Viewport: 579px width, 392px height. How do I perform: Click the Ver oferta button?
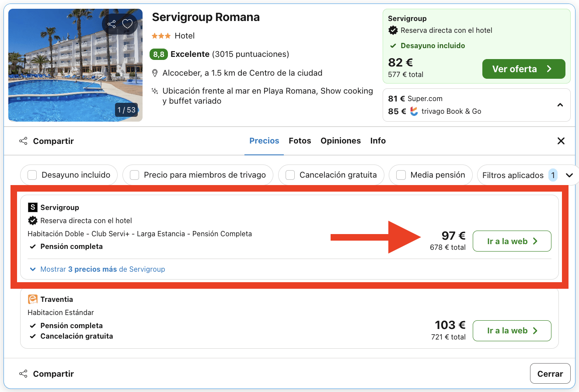[523, 69]
